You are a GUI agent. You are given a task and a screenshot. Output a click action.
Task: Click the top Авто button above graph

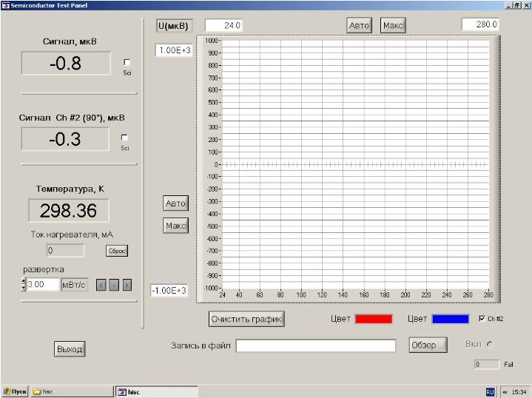click(359, 25)
